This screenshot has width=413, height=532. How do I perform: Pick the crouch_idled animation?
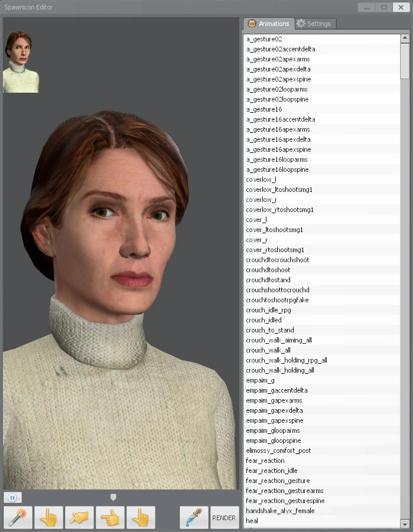coord(321,320)
